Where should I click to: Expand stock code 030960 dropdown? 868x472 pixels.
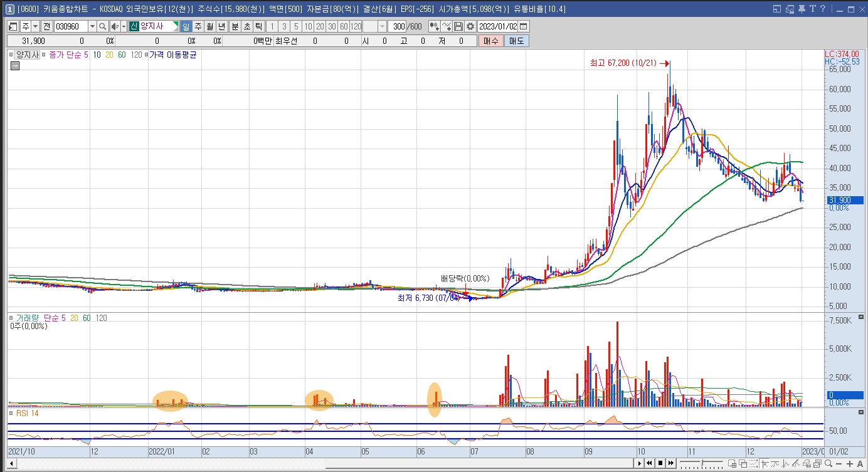pyautogui.click(x=92, y=26)
